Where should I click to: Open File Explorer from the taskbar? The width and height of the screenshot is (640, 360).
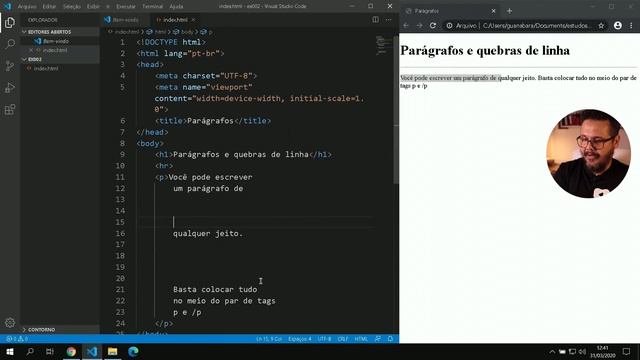click(113, 351)
